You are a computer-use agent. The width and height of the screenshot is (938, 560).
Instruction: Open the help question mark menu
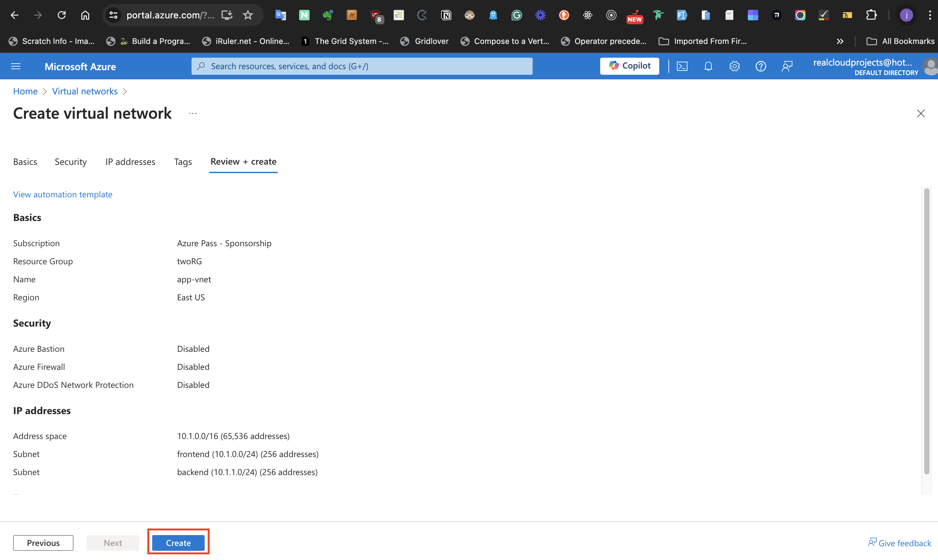pos(760,67)
